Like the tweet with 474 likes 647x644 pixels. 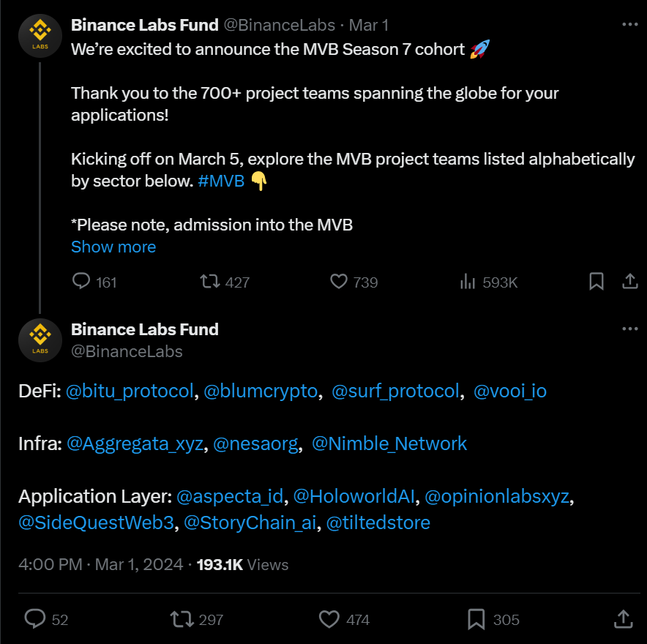(x=330, y=619)
